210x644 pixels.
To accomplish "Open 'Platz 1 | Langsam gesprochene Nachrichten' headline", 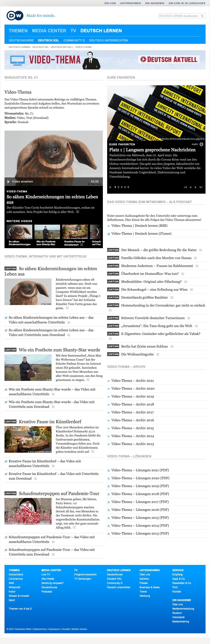I will tap(152, 150).
